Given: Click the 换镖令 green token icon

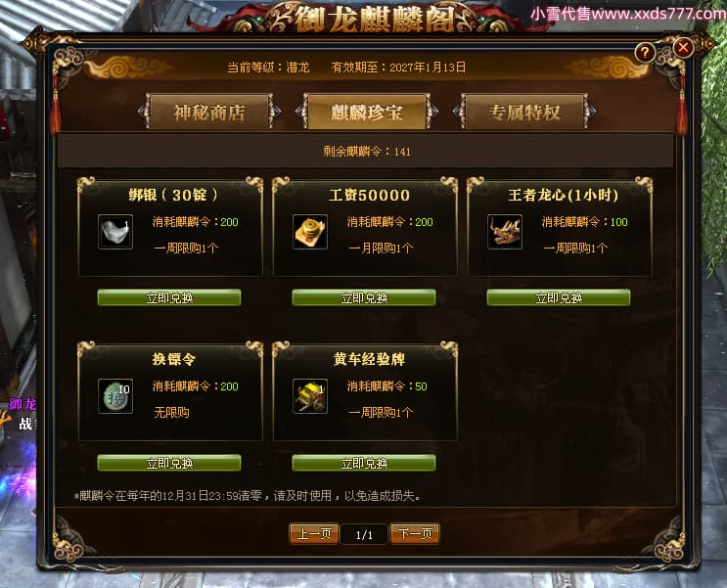Looking at the screenshot, I should click(x=115, y=396).
